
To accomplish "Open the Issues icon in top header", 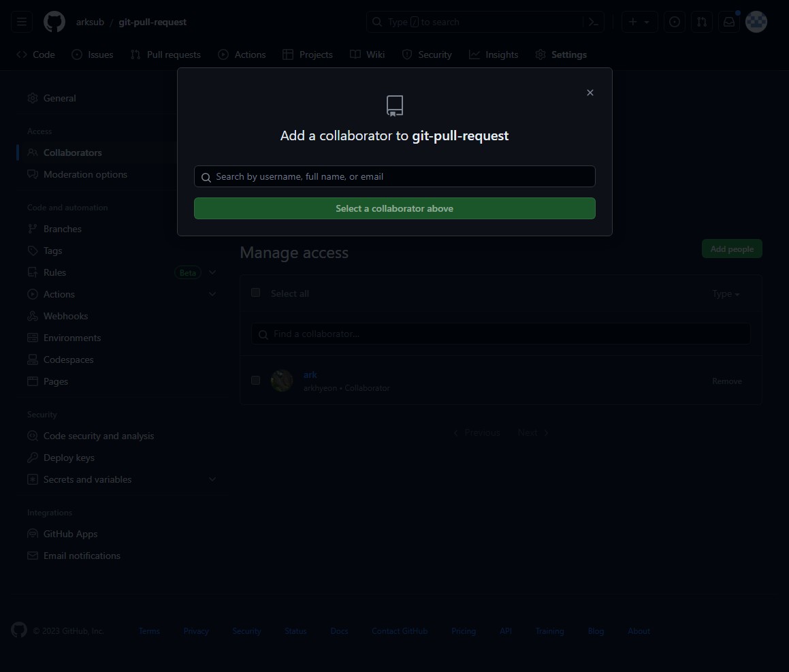I will click(674, 22).
